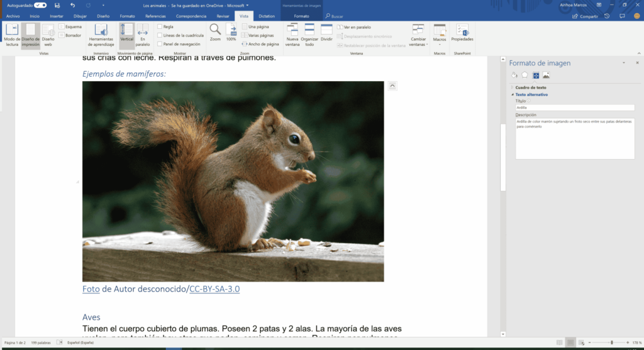Select Layout and Properties tab icon

point(536,75)
